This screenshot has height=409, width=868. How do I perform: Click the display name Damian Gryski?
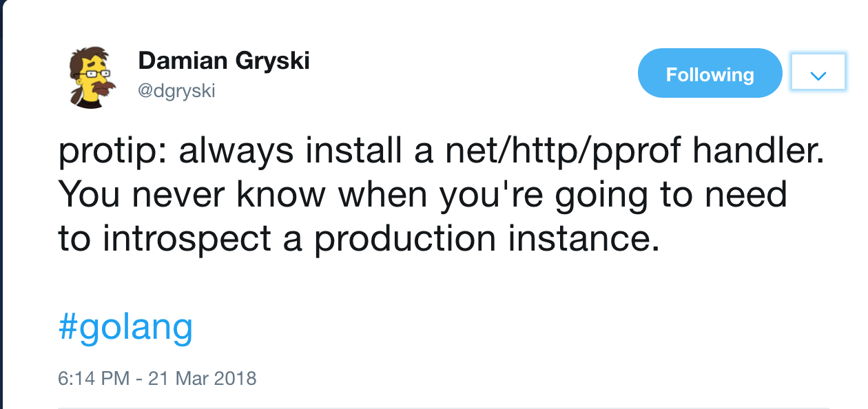(x=224, y=61)
